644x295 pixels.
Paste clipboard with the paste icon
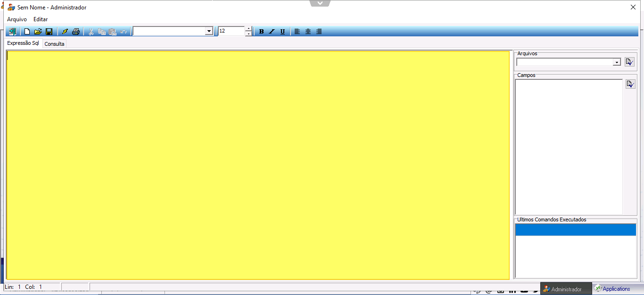coord(113,32)
